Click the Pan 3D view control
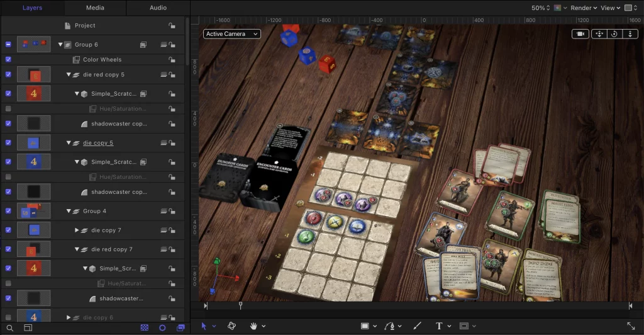Screen dimensions: 644x335 tap(599, 34)
